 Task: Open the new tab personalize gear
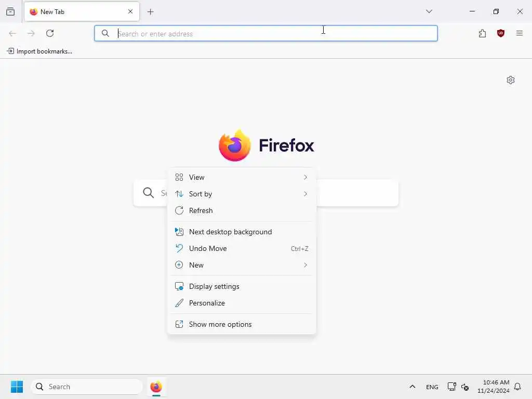coord(510,80)
